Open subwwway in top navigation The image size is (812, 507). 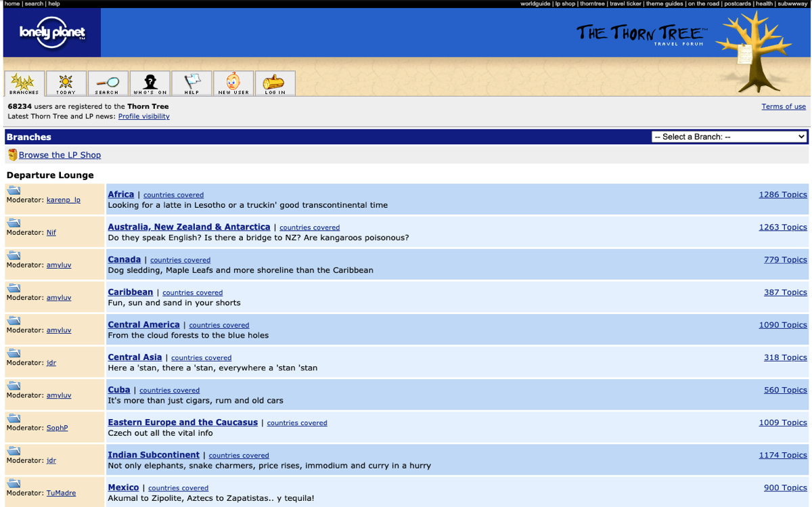pos(792,4)
